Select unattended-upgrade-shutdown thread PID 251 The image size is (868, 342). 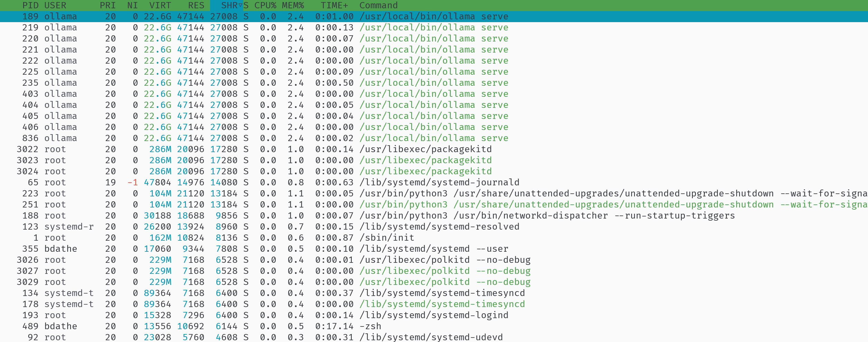[x=434, y=205]
